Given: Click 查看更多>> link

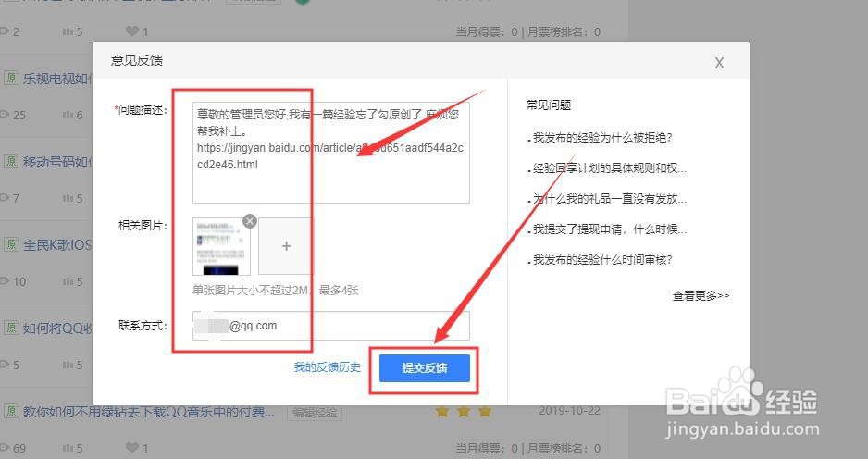Looking at the screenshot, I should (x=701, y=295).
